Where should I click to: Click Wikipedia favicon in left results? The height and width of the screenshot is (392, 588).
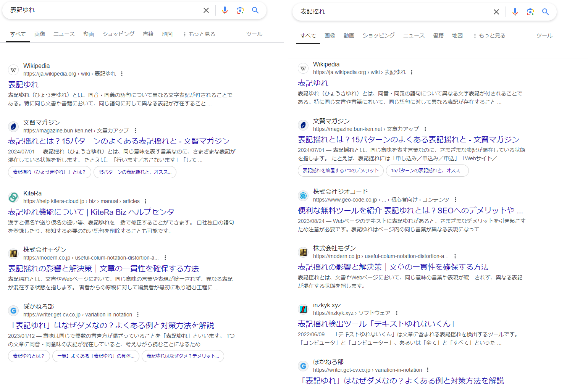point(13,70)
